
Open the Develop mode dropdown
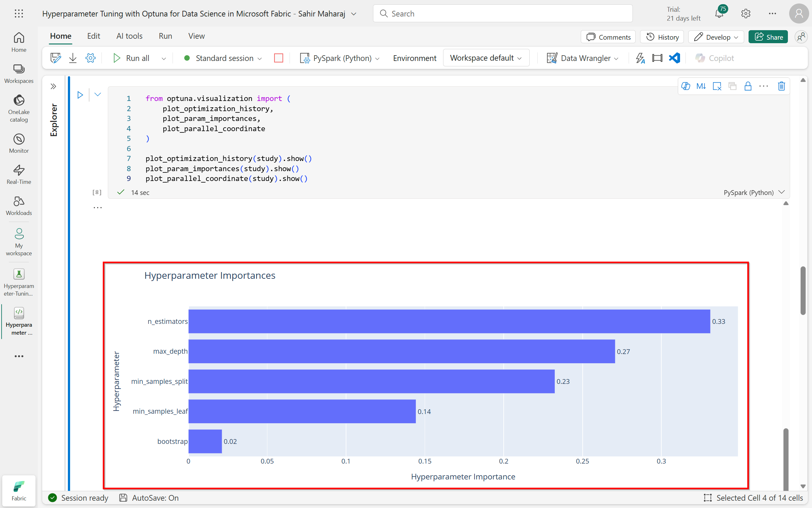click(x=716, y=37)
